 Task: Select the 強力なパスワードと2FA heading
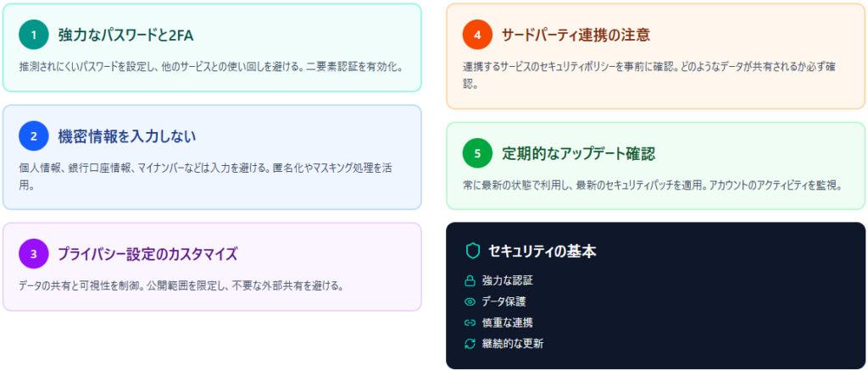126,35
